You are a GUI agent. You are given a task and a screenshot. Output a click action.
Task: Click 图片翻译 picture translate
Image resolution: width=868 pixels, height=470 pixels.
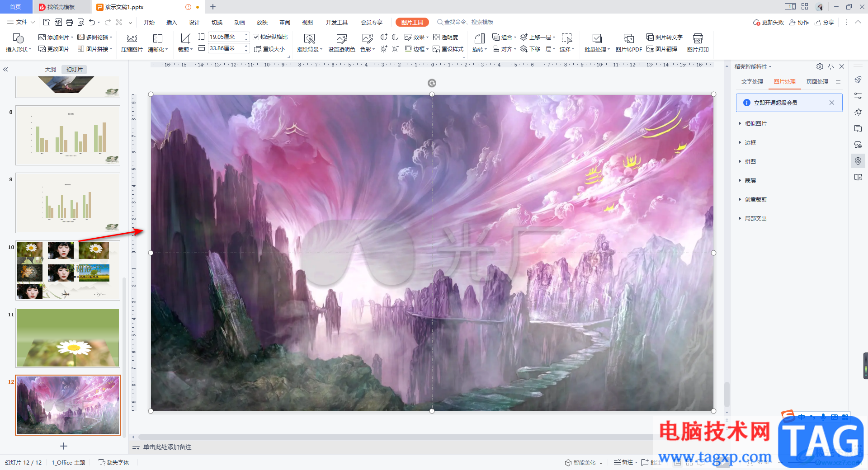662,49
